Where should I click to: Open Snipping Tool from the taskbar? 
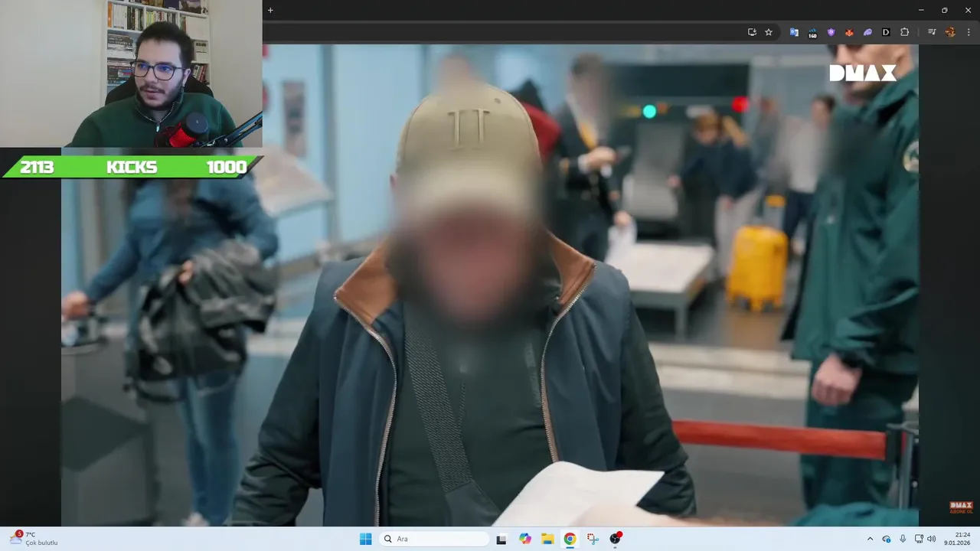click(593, 539)
